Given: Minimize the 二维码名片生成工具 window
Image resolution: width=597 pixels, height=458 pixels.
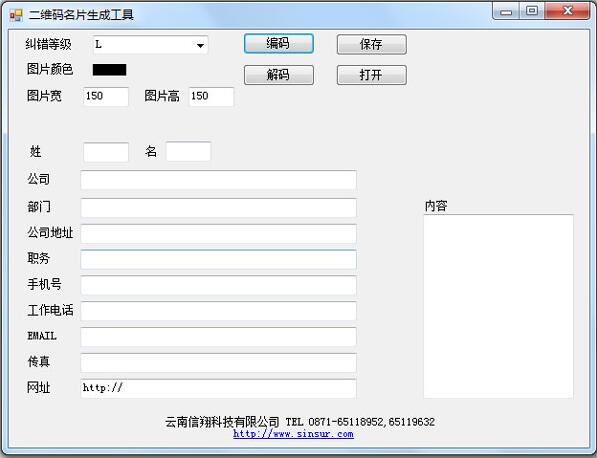Looking at the screenshot, I should [x=506, y=11].
